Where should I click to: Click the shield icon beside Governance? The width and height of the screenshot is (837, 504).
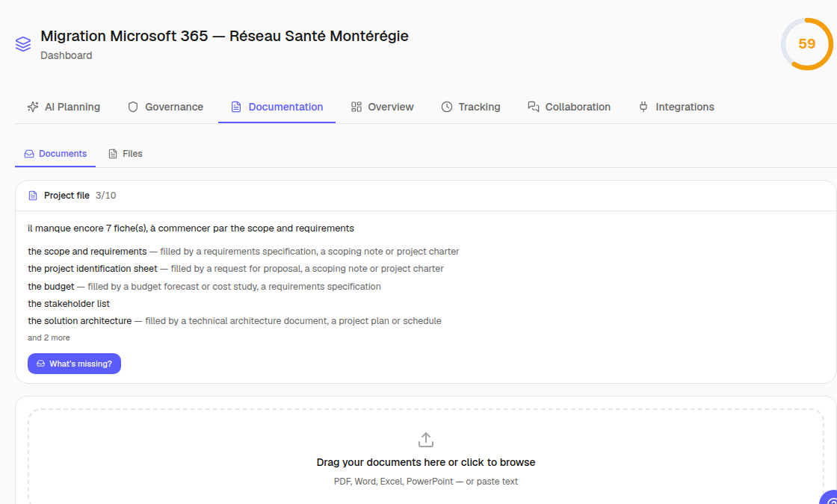(133, 107)
